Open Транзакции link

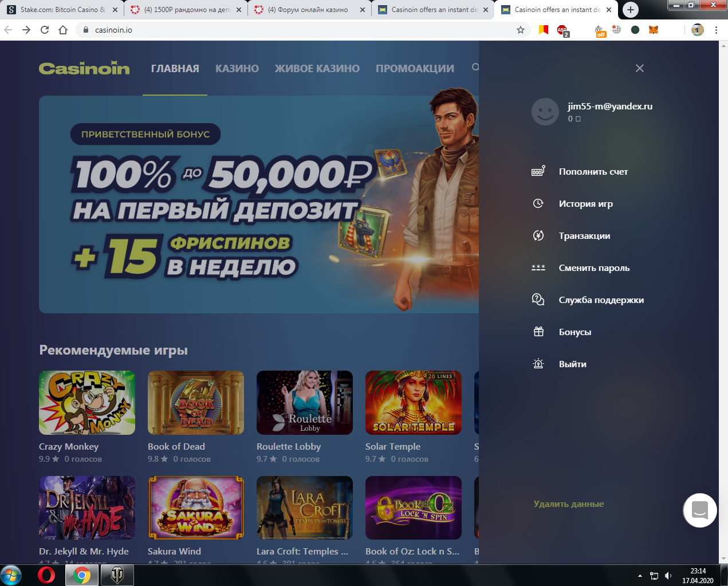[584, 235]
